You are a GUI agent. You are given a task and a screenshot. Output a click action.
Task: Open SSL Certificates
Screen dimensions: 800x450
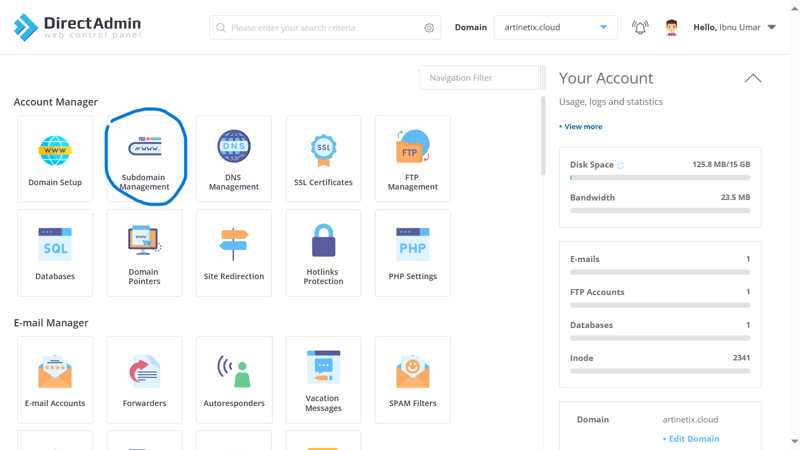coord(323,159)
